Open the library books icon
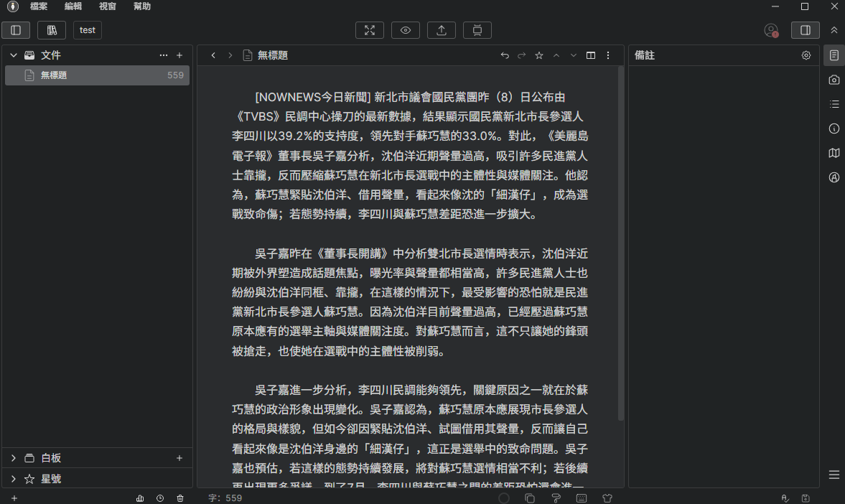The height and width of the screenshot is (504, 845). click(52, 30)
